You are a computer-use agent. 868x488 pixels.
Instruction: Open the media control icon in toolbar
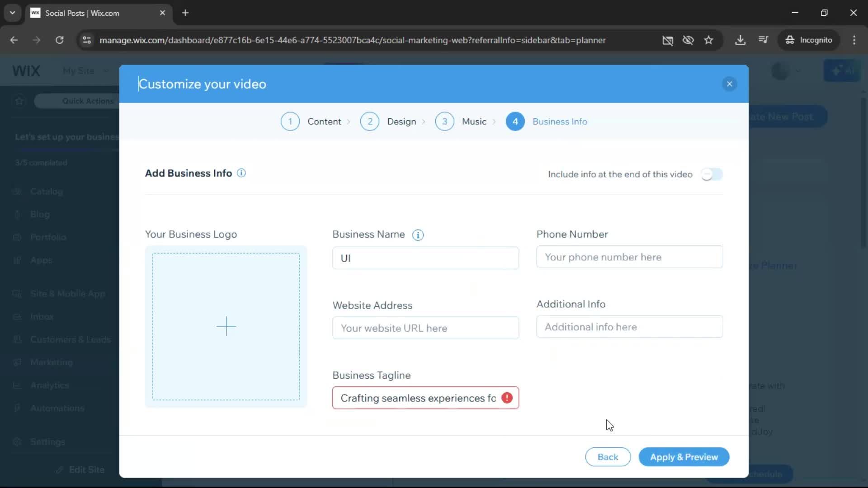click(x=764, y=40)
